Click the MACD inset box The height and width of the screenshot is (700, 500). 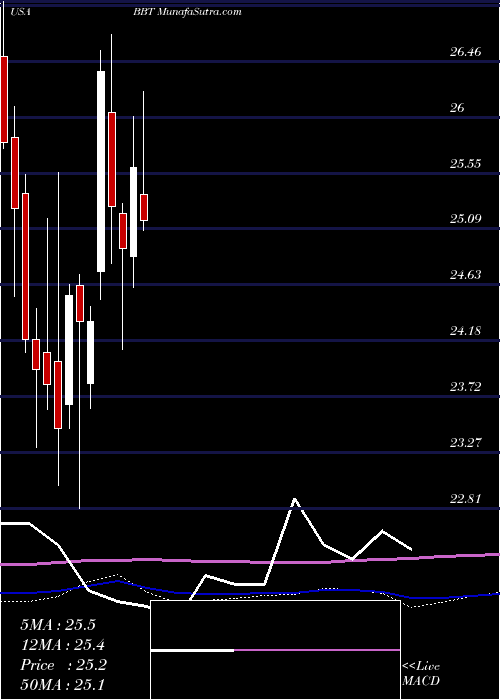click(275, 650)
